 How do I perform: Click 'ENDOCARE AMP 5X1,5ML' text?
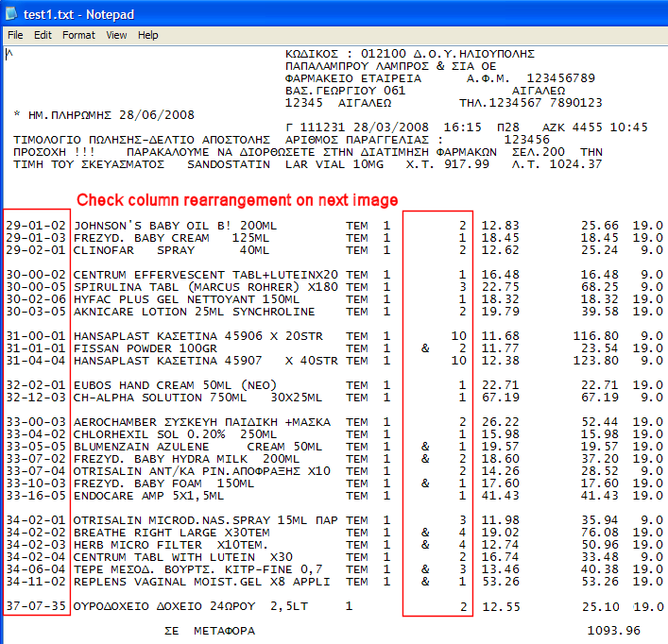click(x=148, y=497)
